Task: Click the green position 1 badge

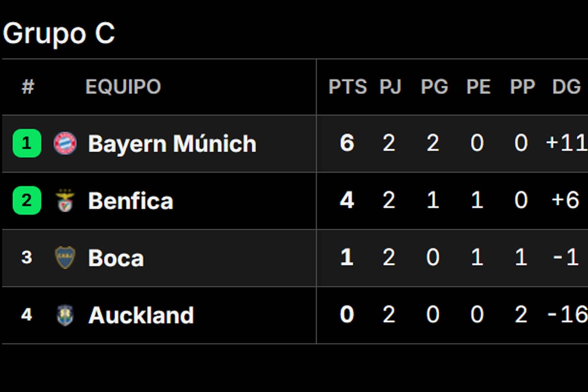Action: point(27,144)
